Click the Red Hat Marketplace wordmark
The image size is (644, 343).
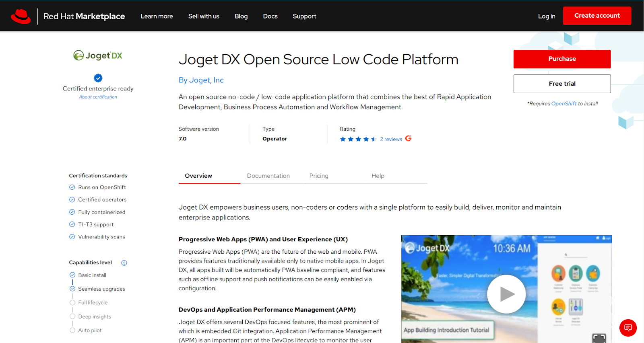[84, 16]
